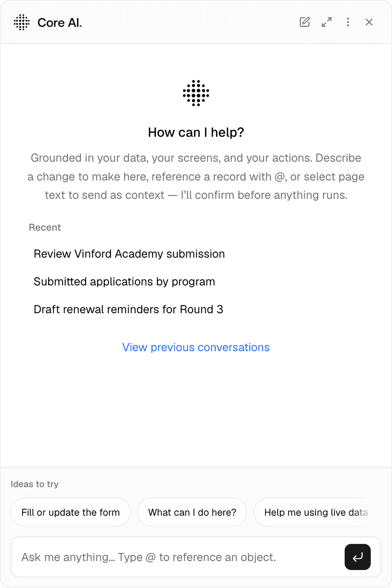Close the Core AI panel
The width and height of the screenshot is (392, 588).
tap(369, 22)
